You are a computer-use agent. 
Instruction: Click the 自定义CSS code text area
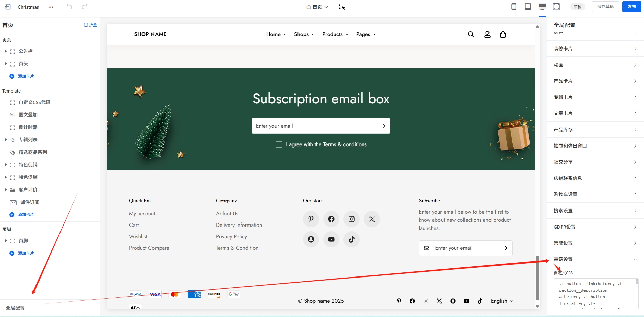click(x=594, y=293)
